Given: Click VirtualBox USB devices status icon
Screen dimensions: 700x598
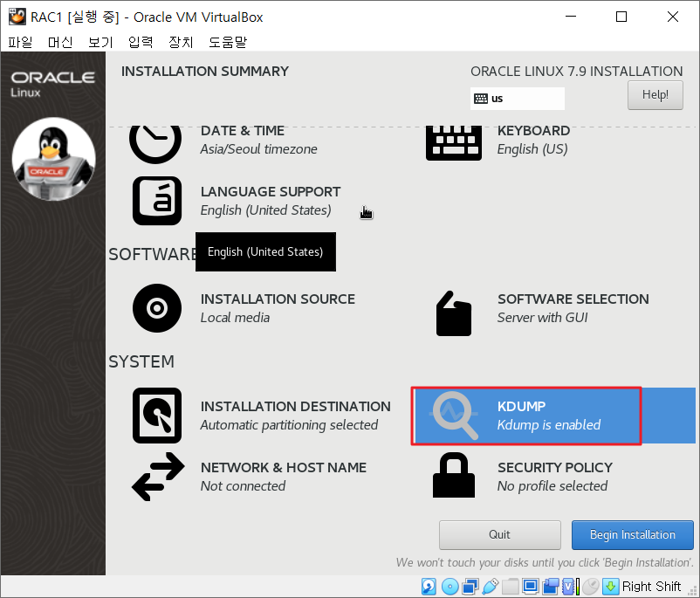Looking at the screenshot, I should (x=491, y=587).
